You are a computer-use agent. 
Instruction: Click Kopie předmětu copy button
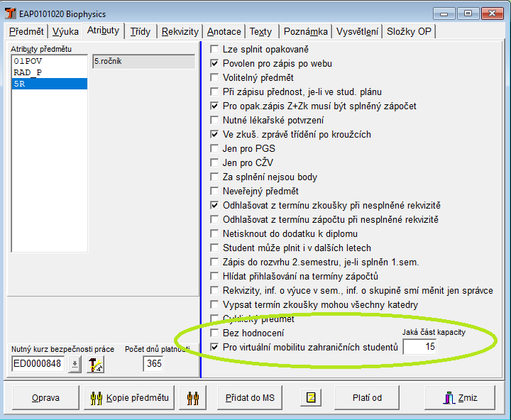pos(129,398)
